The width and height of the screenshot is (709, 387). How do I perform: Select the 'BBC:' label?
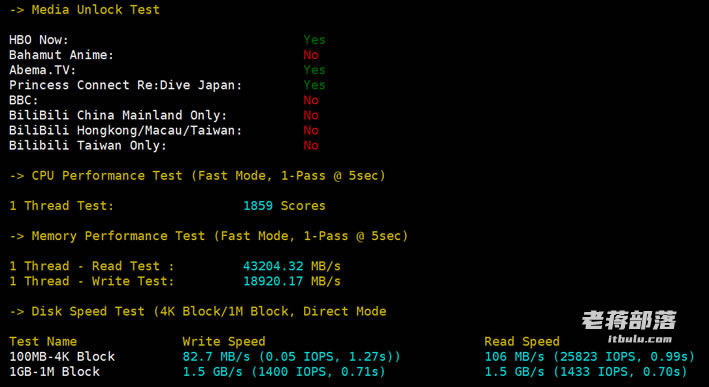24,100
